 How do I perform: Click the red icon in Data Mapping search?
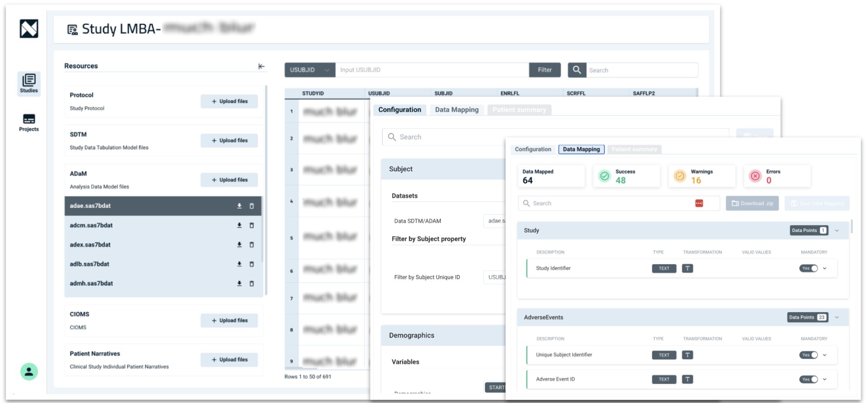[699, 203]
